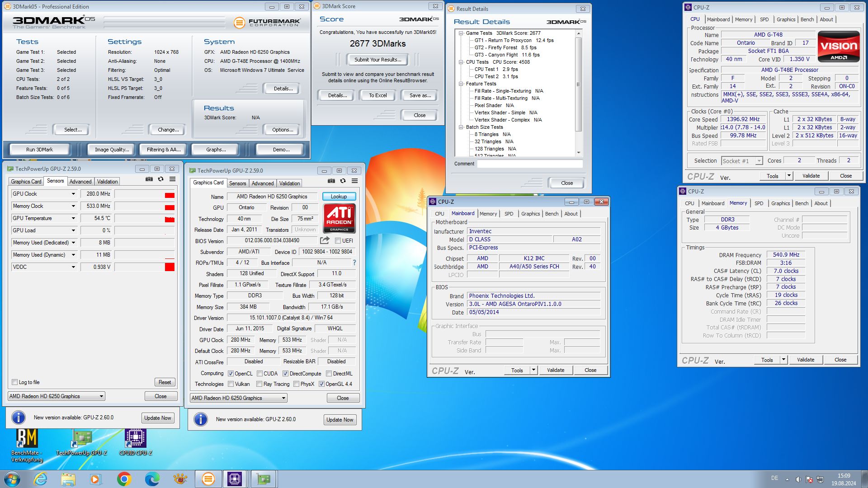Click the To Excel button
Image resolution: width=868 pixels, height=488 pixels.
point(377,95)
